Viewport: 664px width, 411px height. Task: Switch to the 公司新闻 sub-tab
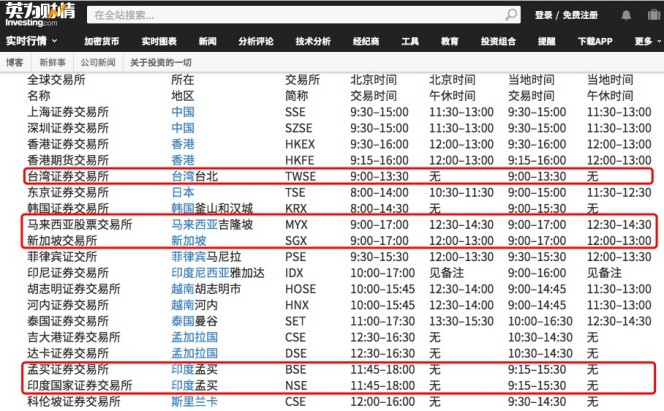[x=98, y=63]
